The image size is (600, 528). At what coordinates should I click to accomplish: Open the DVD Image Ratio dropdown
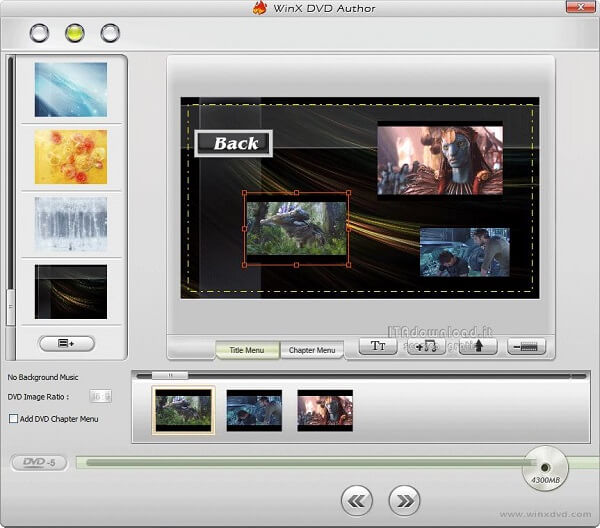coord(101,397)
